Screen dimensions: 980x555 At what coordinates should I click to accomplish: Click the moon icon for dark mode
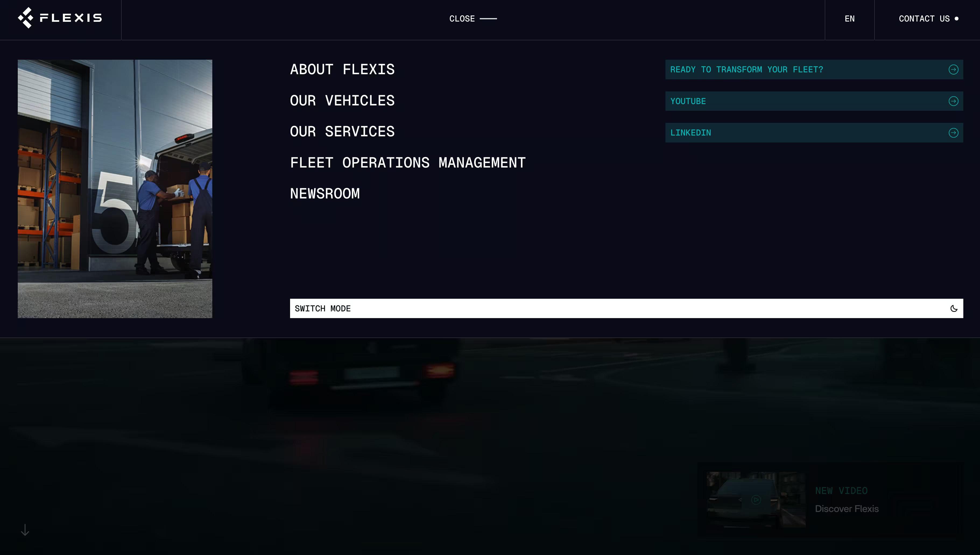[954, 308]
